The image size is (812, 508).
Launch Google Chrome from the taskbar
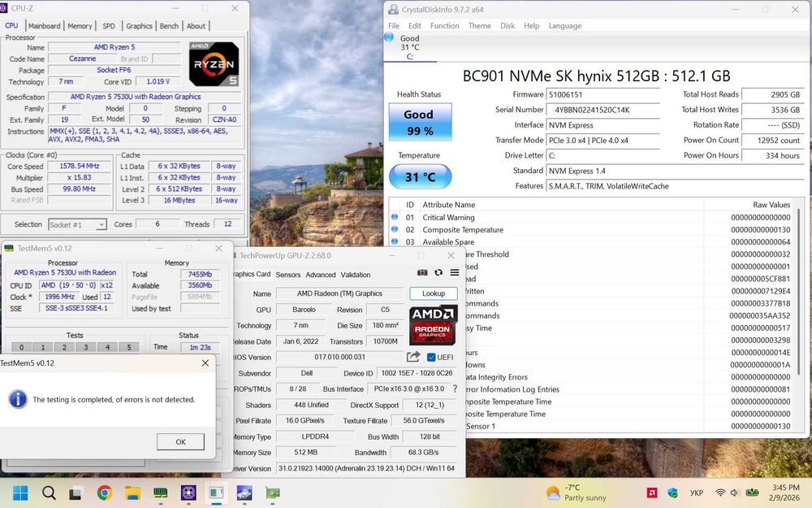104,493
